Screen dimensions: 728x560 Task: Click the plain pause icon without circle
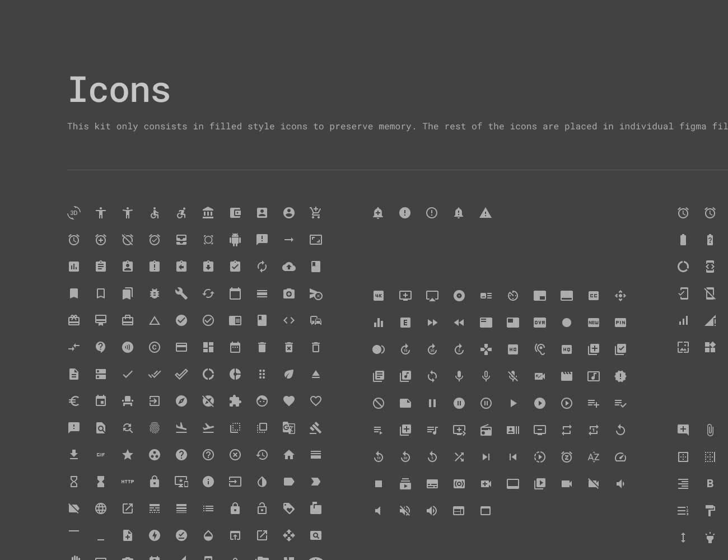(432, 403)
